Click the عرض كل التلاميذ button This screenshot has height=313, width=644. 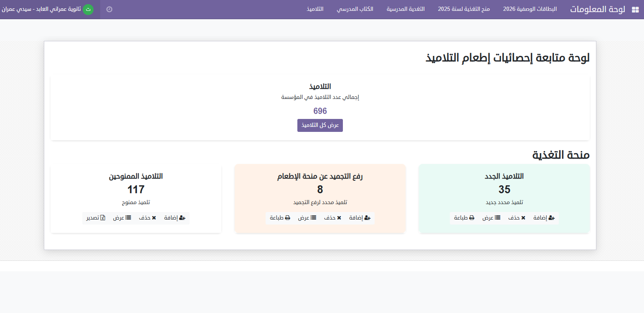tap(320, 125)
